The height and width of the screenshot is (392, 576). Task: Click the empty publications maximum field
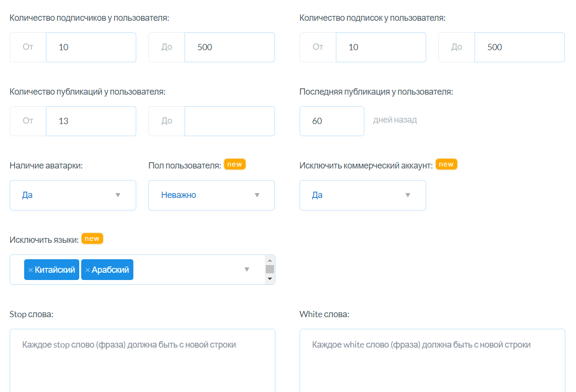(x=229, y=121)
